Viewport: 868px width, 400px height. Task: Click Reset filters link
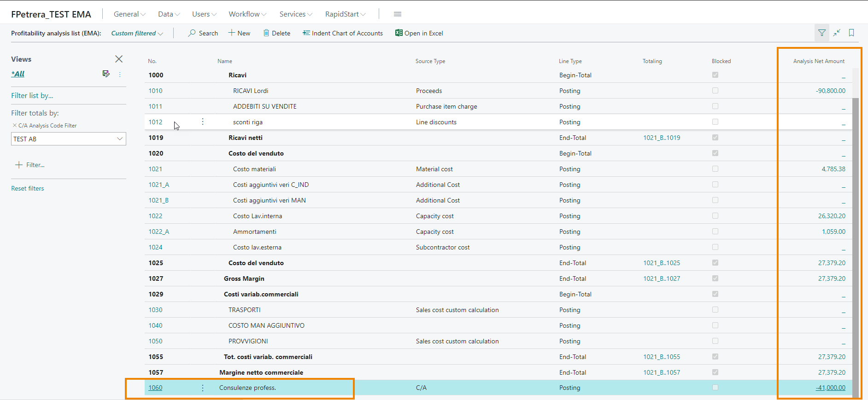28,188
